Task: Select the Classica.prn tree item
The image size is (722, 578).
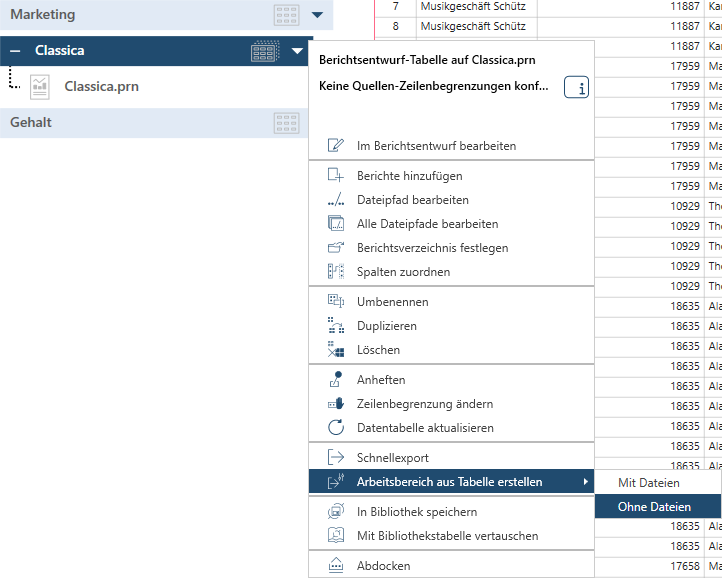Action: click(x=101, y=86)
